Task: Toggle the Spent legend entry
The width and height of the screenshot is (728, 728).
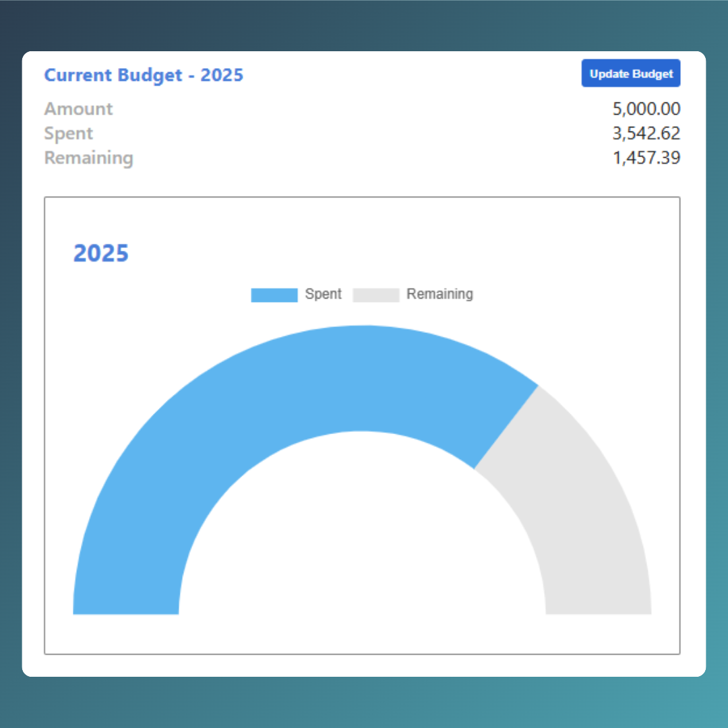Action: [297, 295]
